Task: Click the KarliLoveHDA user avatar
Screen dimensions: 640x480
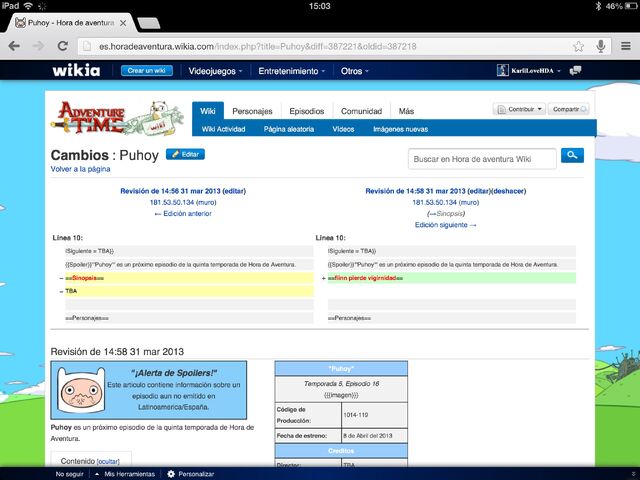Action: (502, 70)
